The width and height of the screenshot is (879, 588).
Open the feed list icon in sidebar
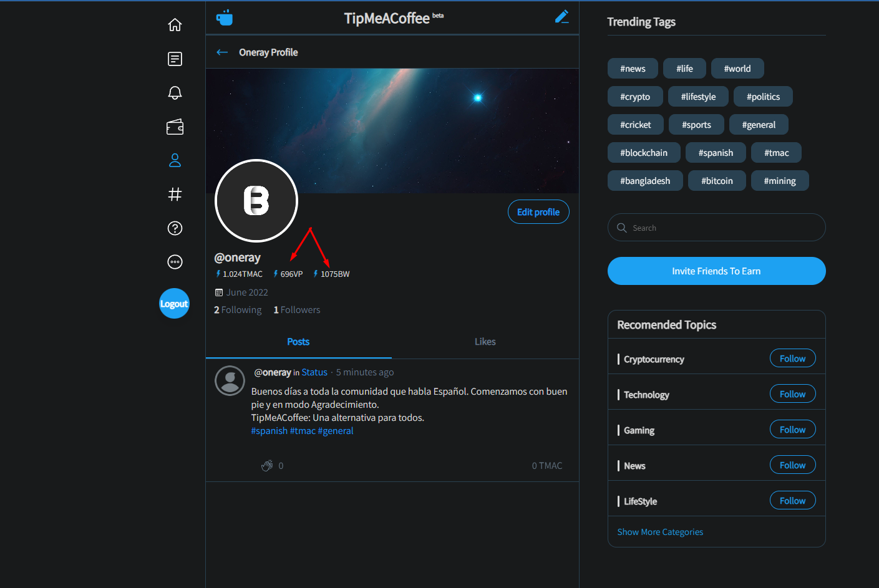click(175, 59)
